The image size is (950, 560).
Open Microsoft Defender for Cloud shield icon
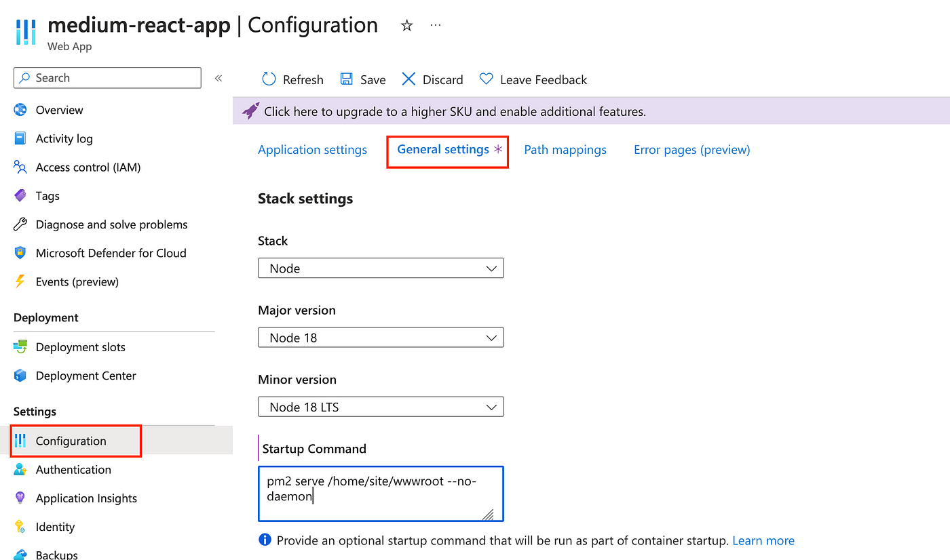coord(20,253)
